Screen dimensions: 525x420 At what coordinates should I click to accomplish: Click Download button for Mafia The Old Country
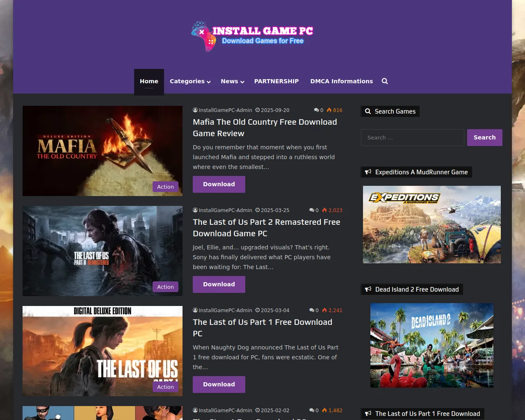pos(219,184)
